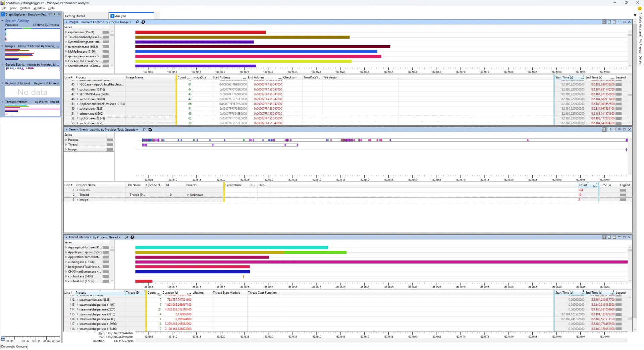Toggle audiodg.exe (12396) series legend box
The width and height of the screenshot is (644, 350).
click(106, 262)
